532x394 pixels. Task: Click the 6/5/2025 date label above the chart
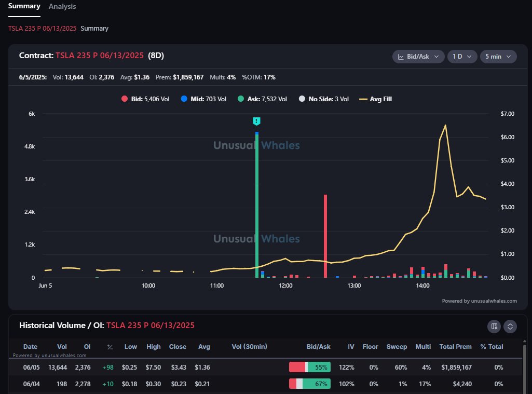coord(33,77)
